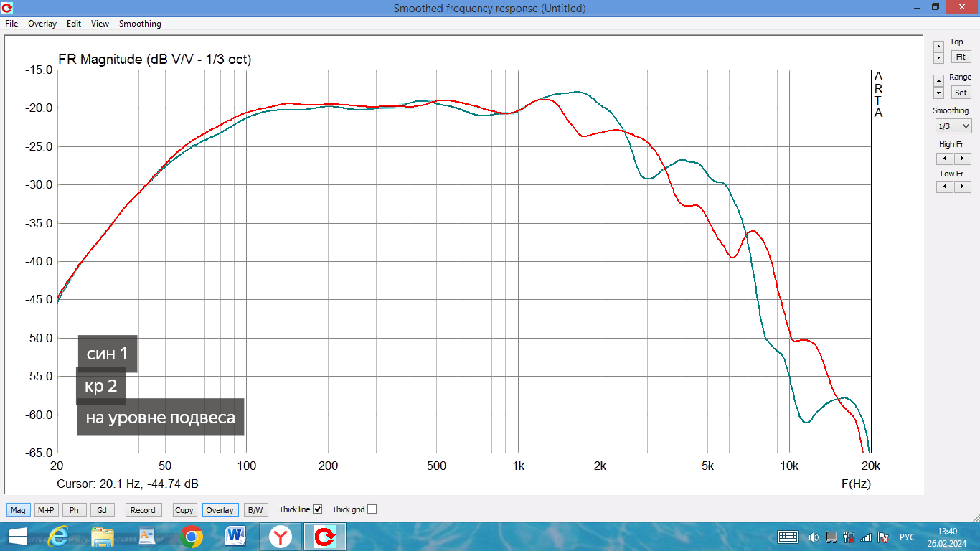
Task: Open the File menu
Action: click(x=11, y=24)
